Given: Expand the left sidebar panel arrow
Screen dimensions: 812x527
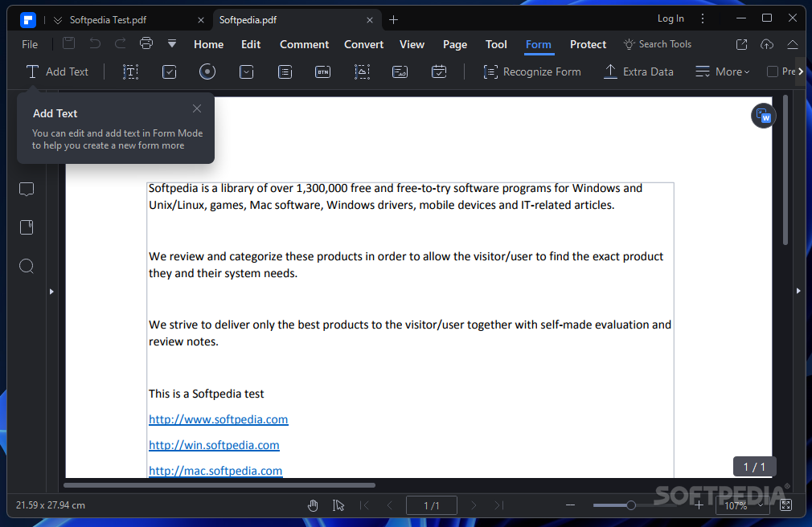Looking at the screenshot, I should (x=51, y=292).
